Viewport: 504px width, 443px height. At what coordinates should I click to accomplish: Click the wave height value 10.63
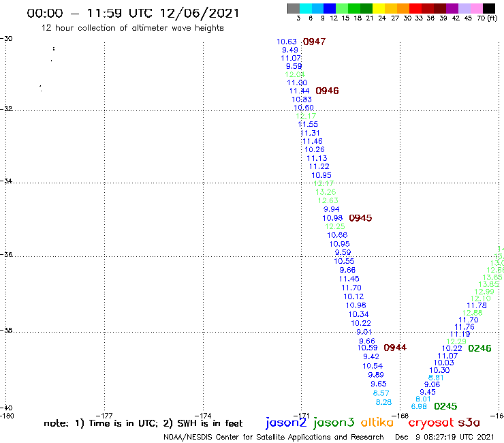click(x=287, y=42)
